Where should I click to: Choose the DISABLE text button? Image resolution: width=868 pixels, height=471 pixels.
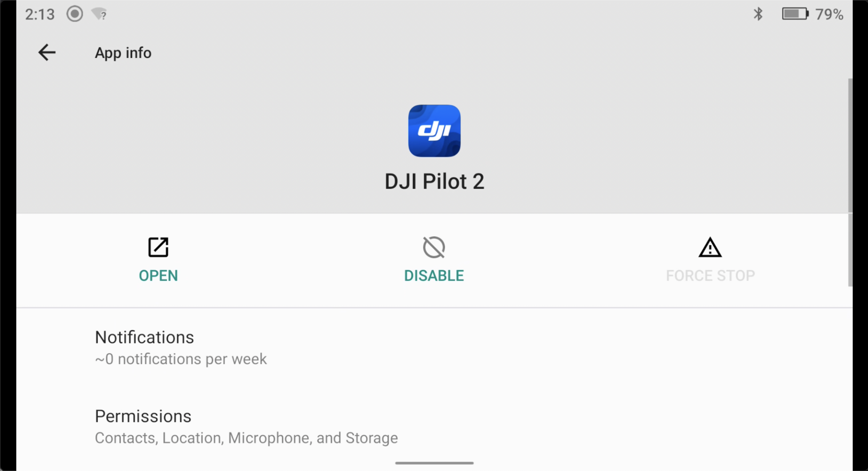(x=434, y=276)
